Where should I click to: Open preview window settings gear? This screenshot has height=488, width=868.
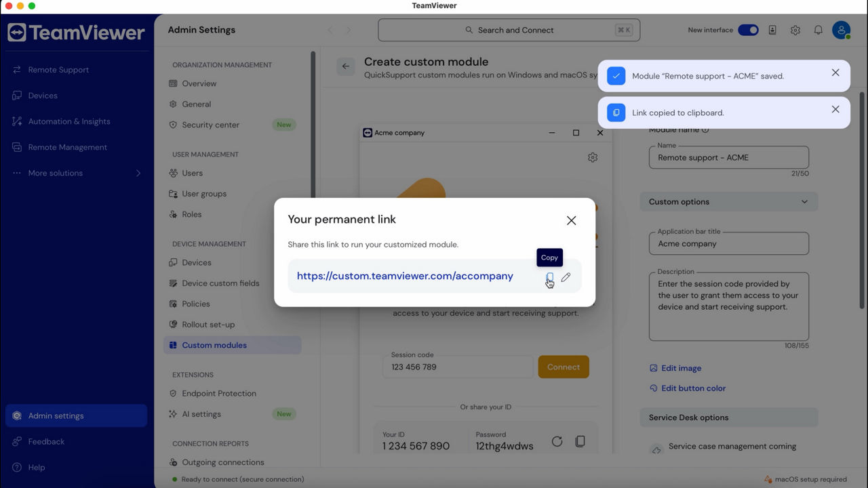tap(593, 157)
